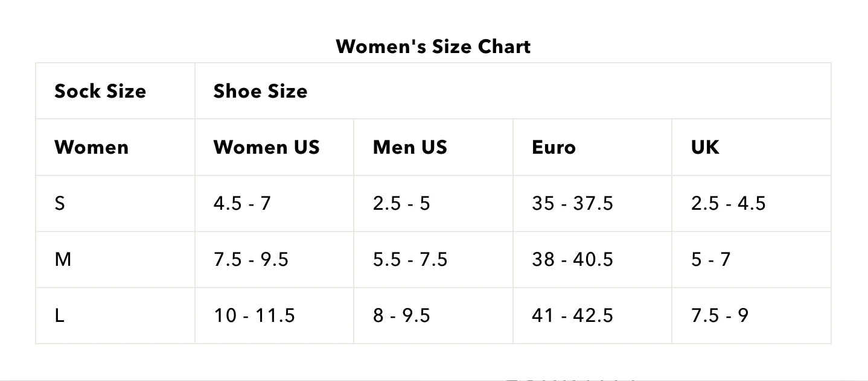
Task: Select the Women column header
Action: click(115, 147)
